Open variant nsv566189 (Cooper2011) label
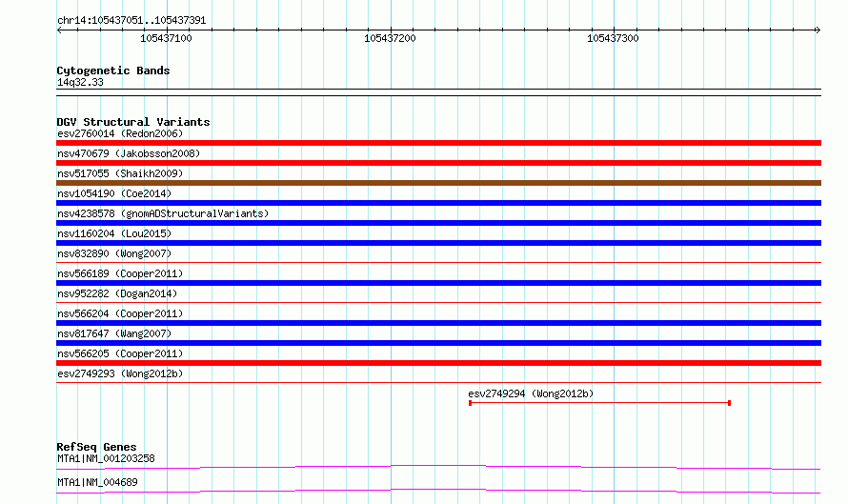This screenshot has width=848, height=504. pos(120,273)
